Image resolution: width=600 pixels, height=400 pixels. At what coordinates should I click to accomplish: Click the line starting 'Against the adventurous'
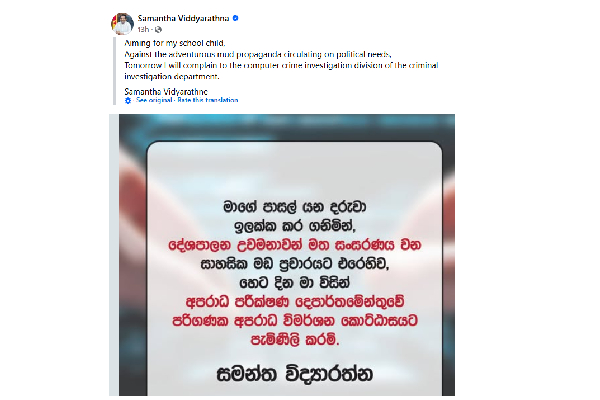258,54
